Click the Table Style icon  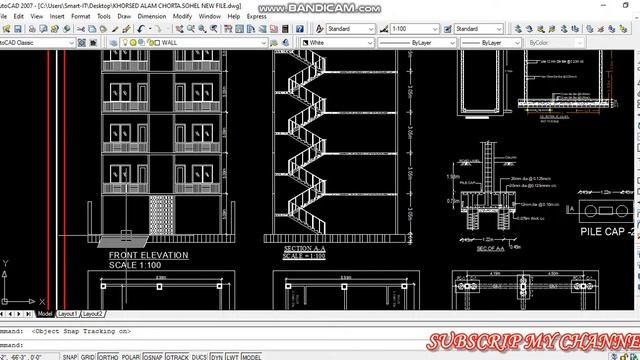(x=448, y=29)
